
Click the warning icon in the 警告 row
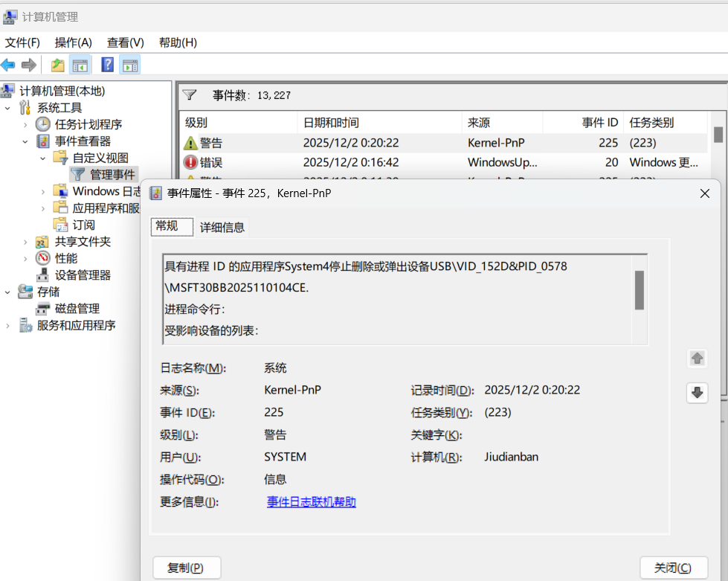(x=190, y=143)
